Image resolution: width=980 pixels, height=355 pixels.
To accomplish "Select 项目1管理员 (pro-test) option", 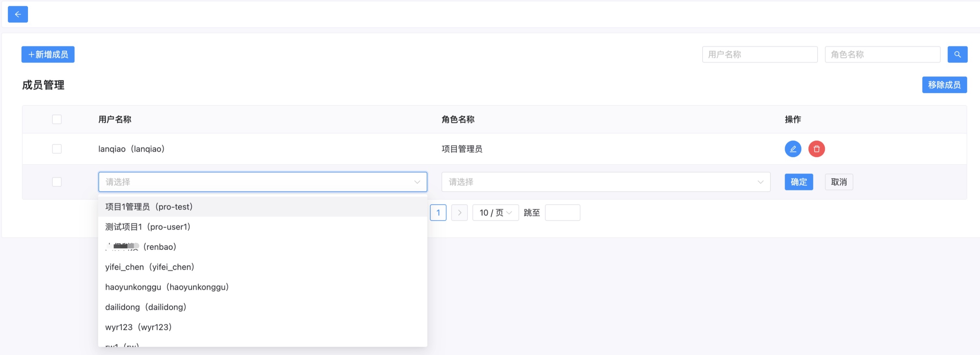I will (149, 207).
